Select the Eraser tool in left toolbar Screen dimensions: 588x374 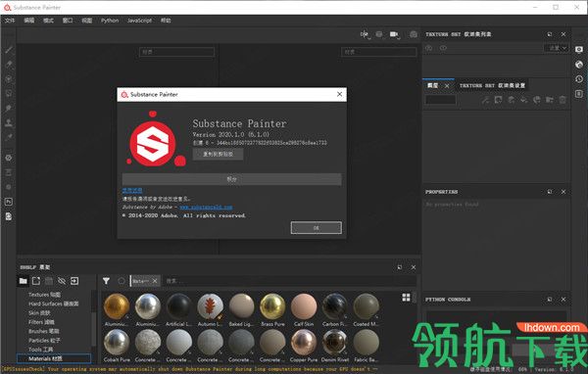pos(9,64)
